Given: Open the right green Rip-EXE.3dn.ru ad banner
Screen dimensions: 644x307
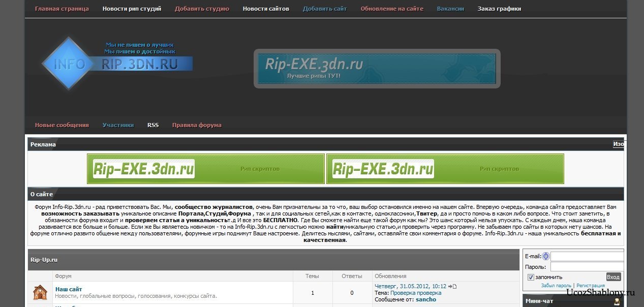Looking at the screenshot, I should 445,169.
